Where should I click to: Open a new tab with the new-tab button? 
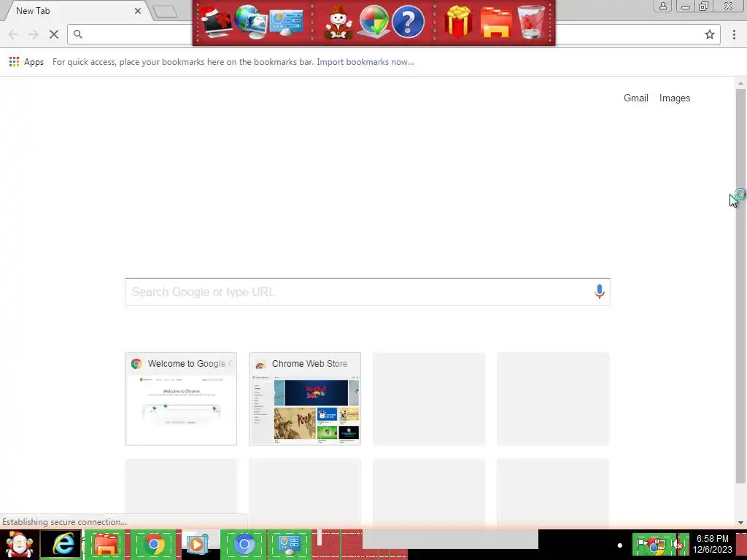click(x=166, y=12)
